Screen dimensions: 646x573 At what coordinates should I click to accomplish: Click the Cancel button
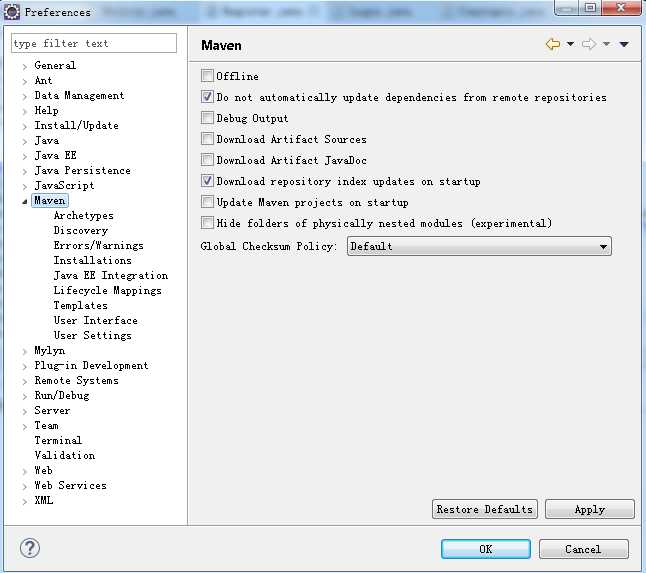coord(583,549)
